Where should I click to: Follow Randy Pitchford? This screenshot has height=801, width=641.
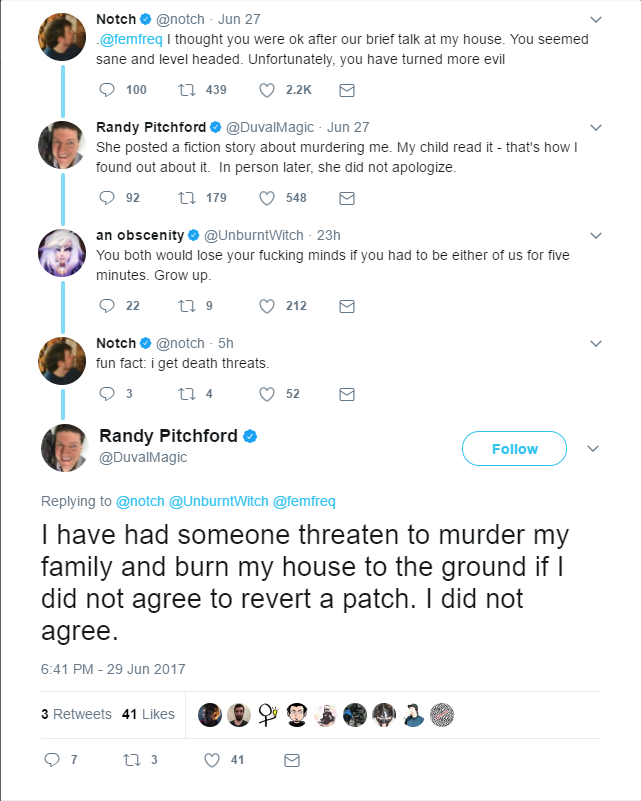pos(514,449)
